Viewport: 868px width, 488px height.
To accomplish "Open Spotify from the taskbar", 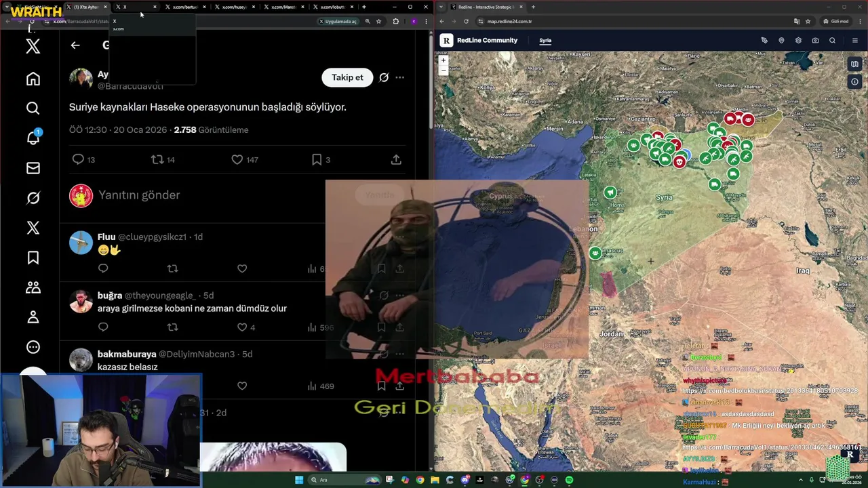I will pyautogui.click(x=569, y=480).
